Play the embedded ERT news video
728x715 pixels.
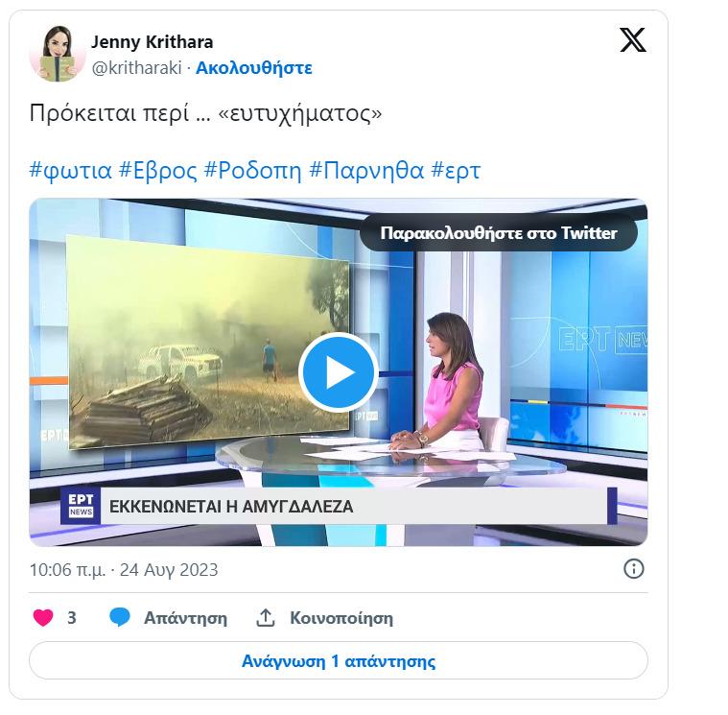[x=339, y=372]
